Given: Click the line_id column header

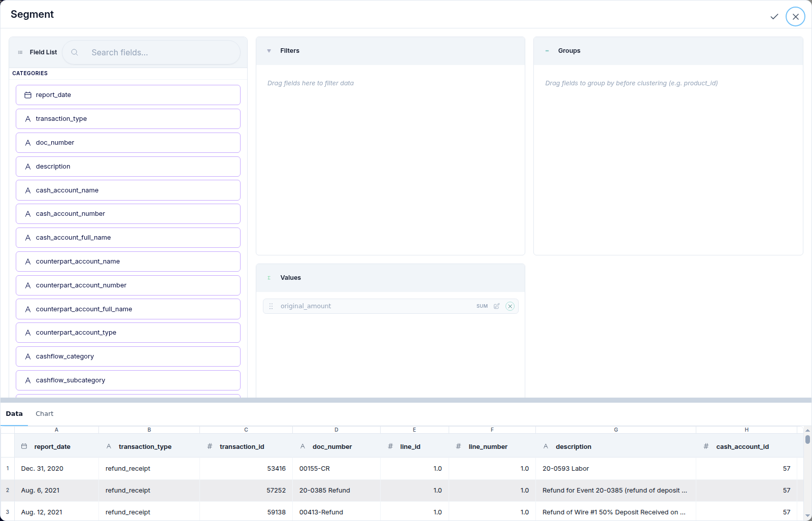Looking at the screenshot, I should (x=415, y=446).
